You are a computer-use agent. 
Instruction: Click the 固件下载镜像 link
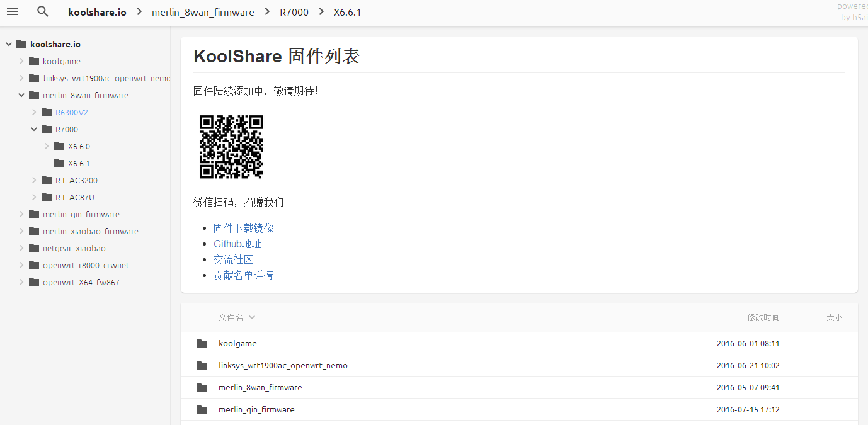click(243, 228)
